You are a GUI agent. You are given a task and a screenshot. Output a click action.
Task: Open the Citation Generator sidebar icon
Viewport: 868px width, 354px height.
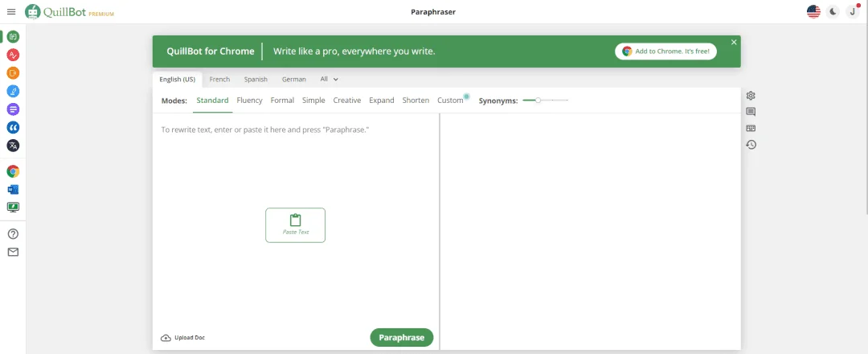pyautogui.click(x=13, y=127)
